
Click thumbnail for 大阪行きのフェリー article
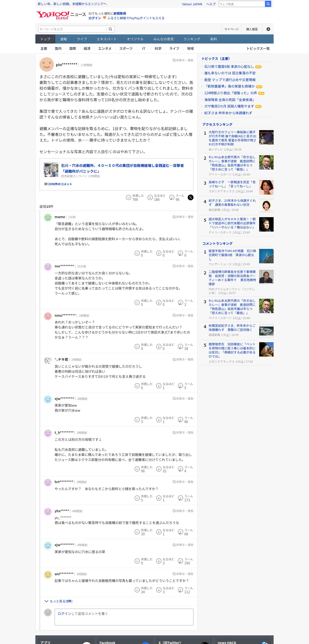266,137
